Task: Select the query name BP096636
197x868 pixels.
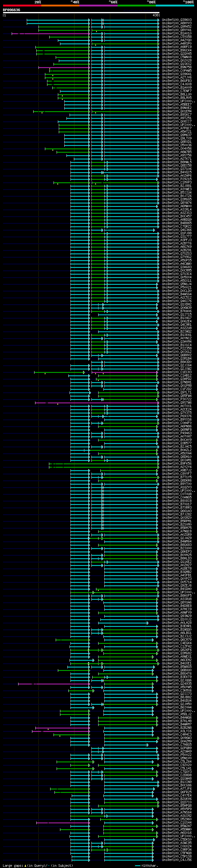Action: click(x=11, y=10)
